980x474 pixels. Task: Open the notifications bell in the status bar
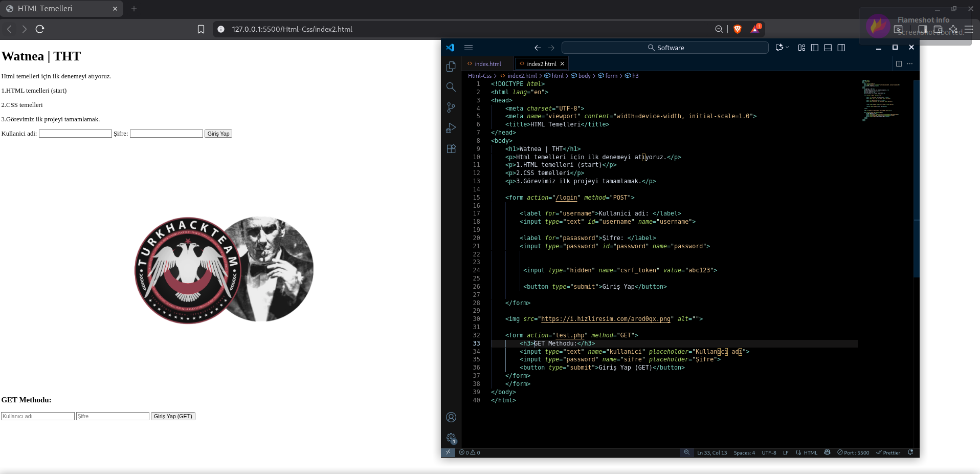[910, 453]
